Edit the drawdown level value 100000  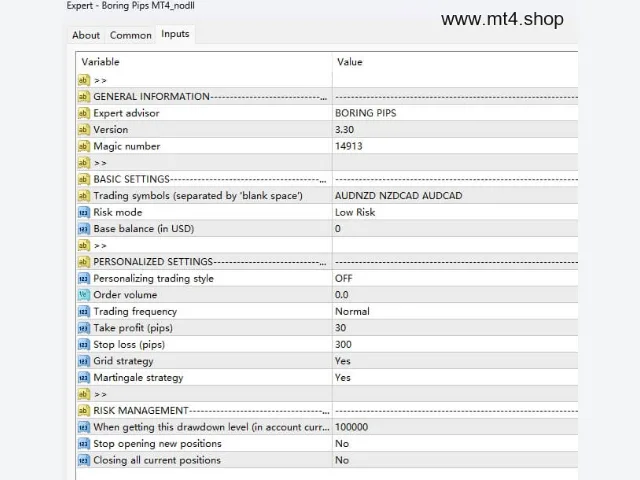coord(351,427)
